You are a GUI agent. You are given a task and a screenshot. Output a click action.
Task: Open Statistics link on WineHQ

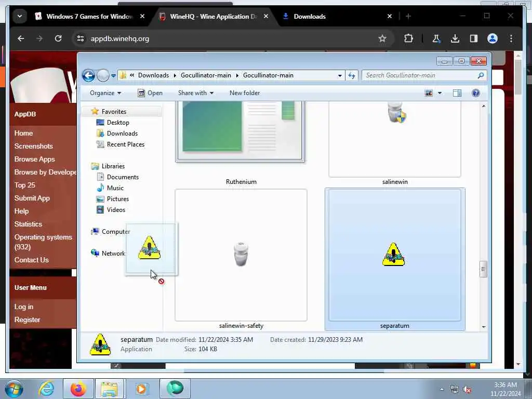point(28,224)
